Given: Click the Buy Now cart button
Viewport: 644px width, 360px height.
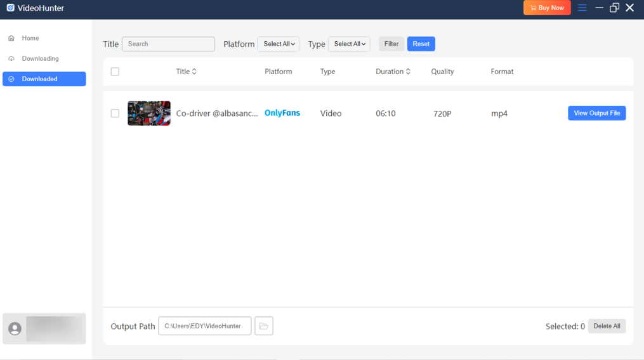Looking at the screenshot, I should (x=547, y=8).
